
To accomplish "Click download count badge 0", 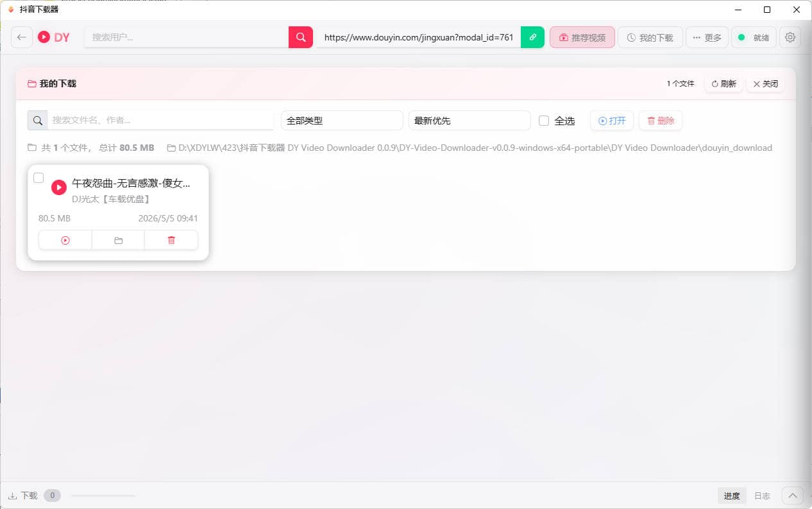I will coord(53,496).
